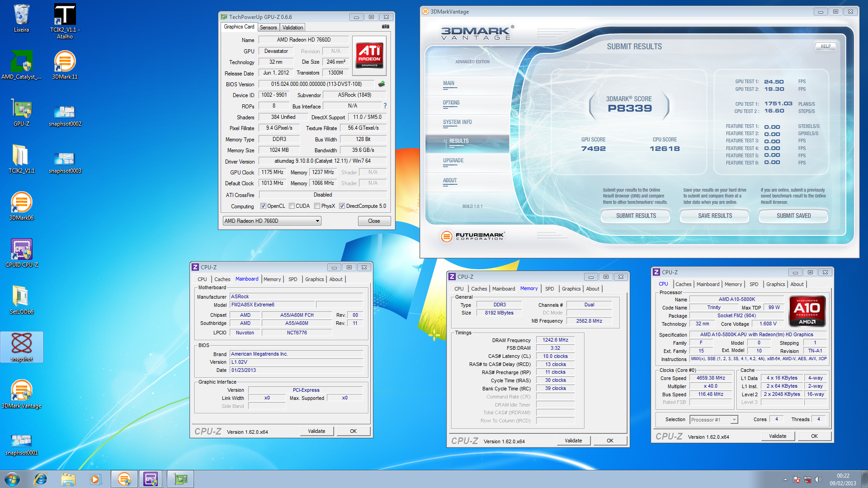Open About tab in processor CPU-Z window
The width and height of the screenshot is (868, 488).
point(797,284)
